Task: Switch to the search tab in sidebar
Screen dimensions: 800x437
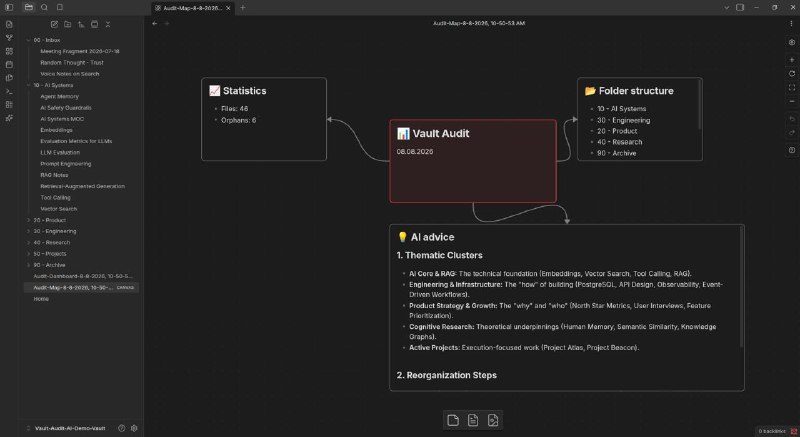Action: click(44, 8)
